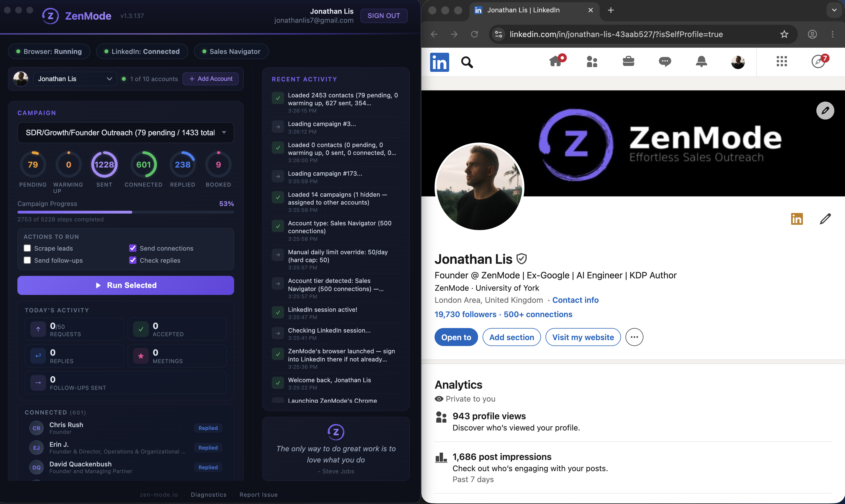Click Visit my website button
Screen dimensions: 845x504
583,337
